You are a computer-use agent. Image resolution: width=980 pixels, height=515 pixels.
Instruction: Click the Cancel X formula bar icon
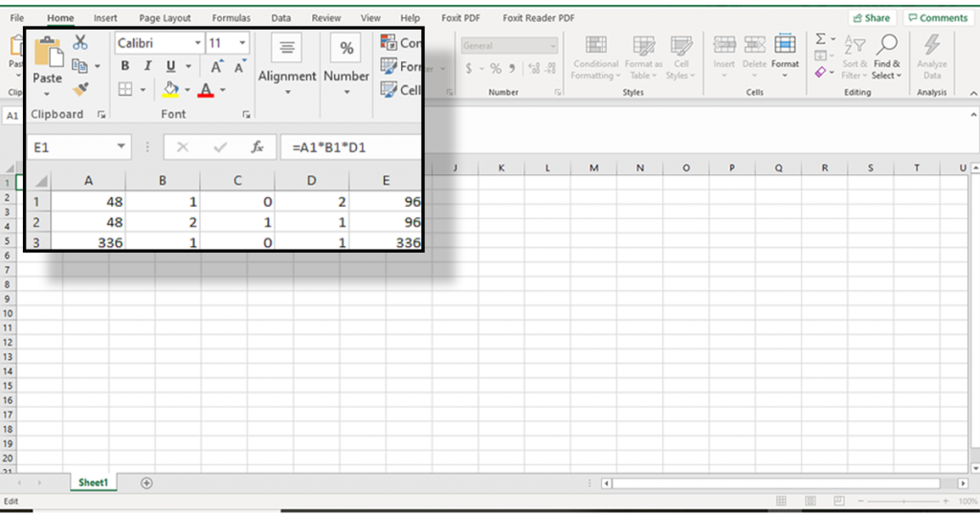tap(183, 147)
